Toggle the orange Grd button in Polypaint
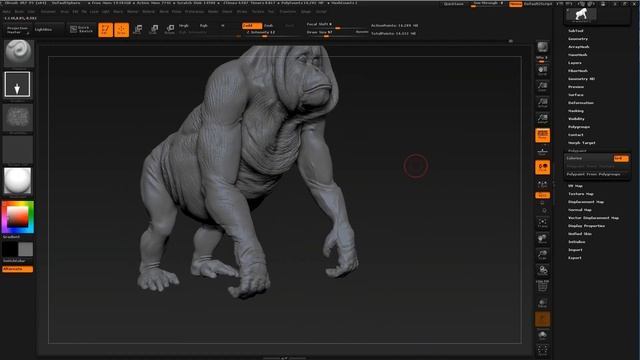The image size is (640, 360). pos(620,158)
